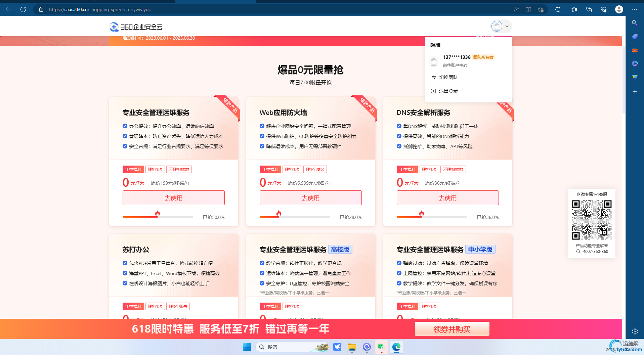
Task: Add page to favorites star icon
Action: coord(541,9)
